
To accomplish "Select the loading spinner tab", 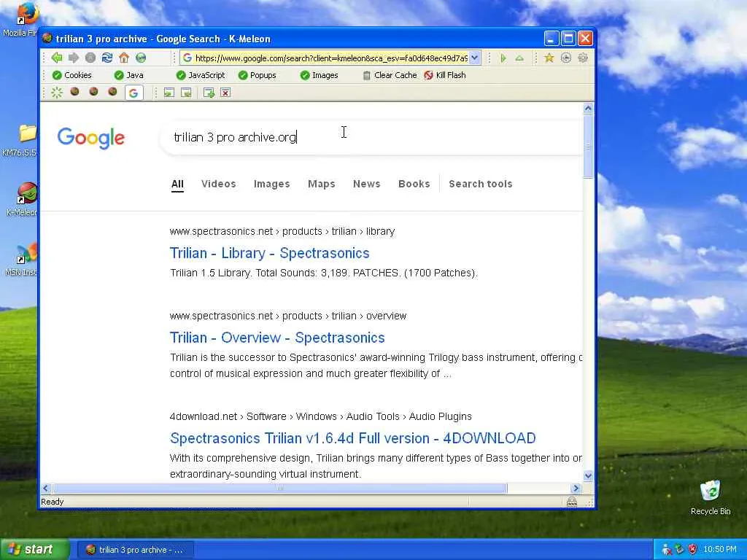I will [x=57, y=93].
